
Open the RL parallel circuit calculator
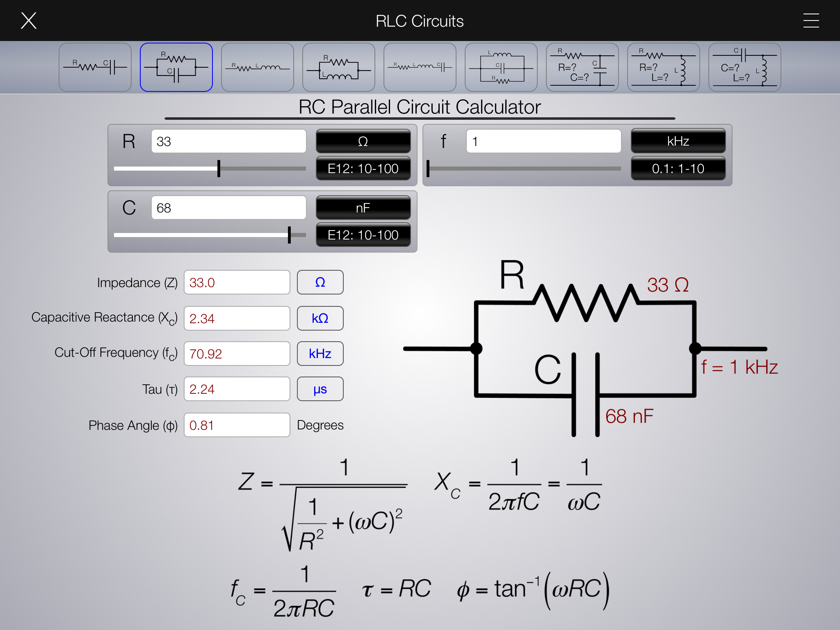[x=338, y=67]
